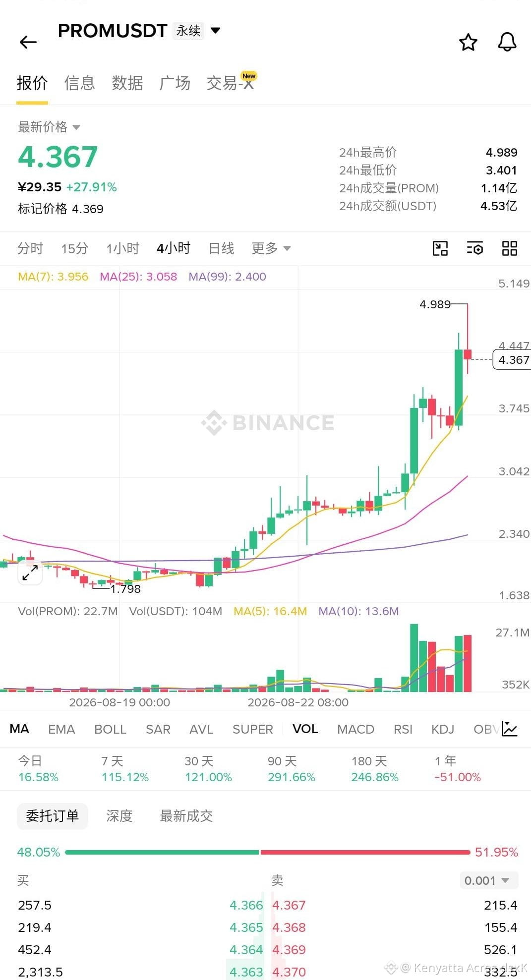Tap the MA(7): 3.956 legend
This screenshot has height=980, width=531.
click(53, 277)
